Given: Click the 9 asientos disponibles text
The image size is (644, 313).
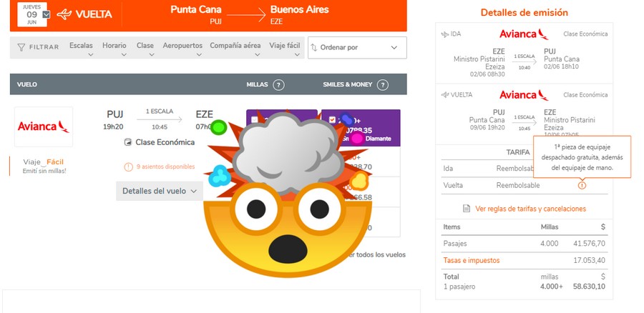Looking at the screenshot, I should (165, 167).
